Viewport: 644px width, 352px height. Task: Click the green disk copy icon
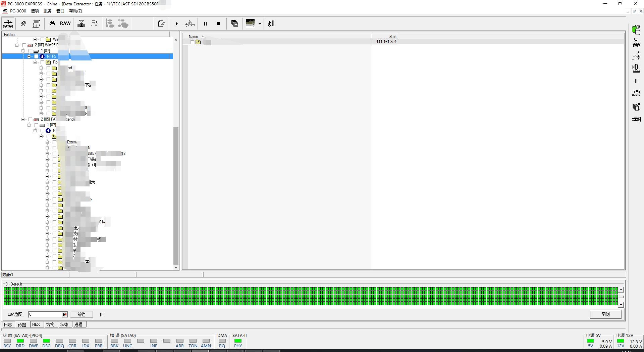point(636,30)
